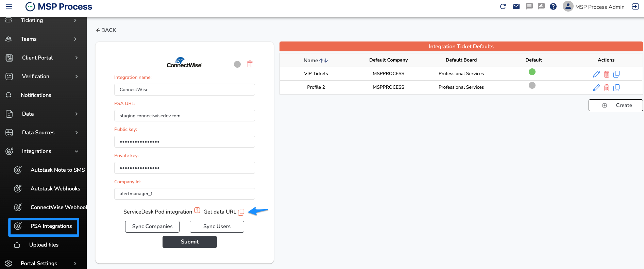Open ConnectWise Webhooks page
The image size is (644, 269).
click(x=58, y=207)
